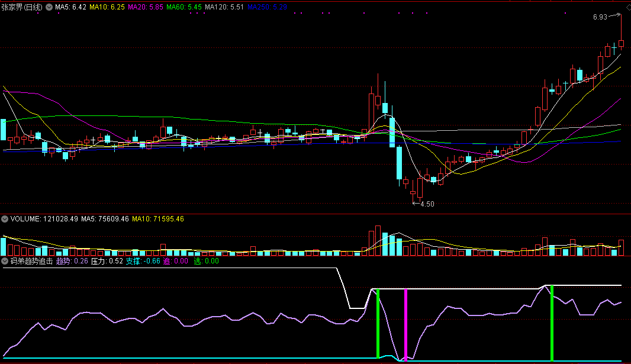Click the 码弟趋势追击 indicator name
631x364 pixels.
32,261
